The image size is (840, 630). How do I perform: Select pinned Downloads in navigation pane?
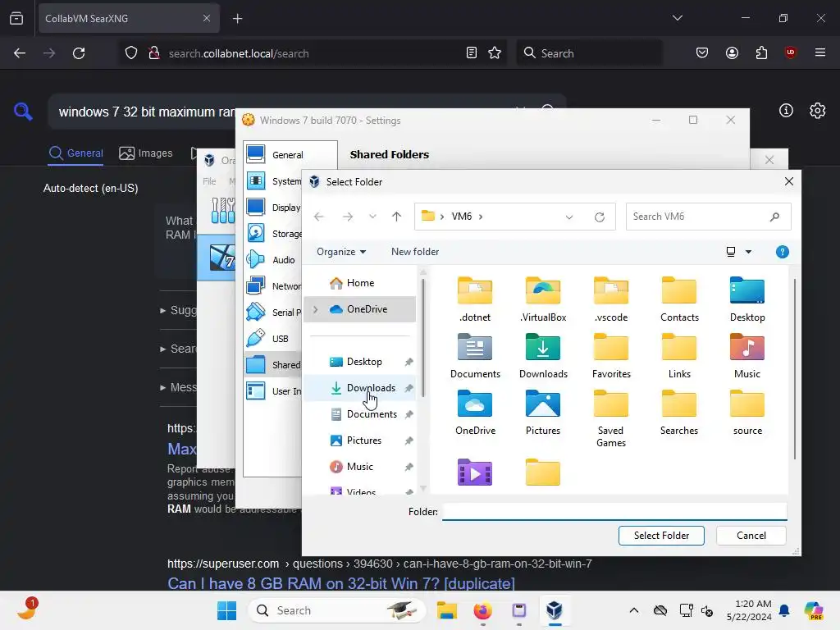[360, 388]
